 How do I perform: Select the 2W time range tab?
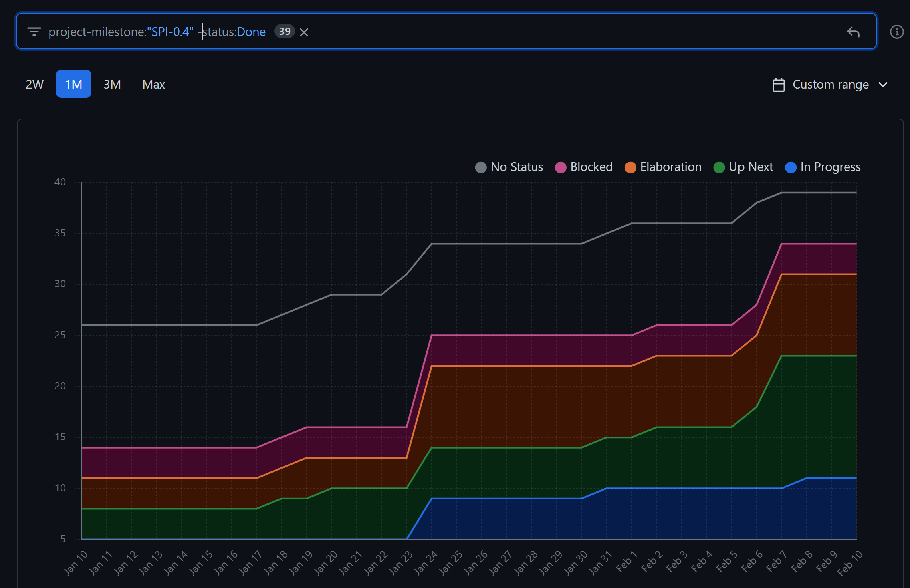click(x=34, y=84)
